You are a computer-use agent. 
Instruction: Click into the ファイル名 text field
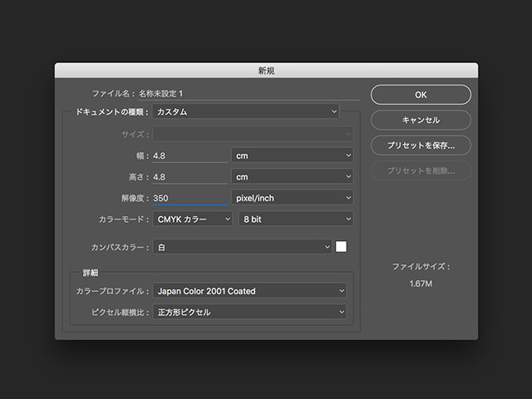click(249, 94)
